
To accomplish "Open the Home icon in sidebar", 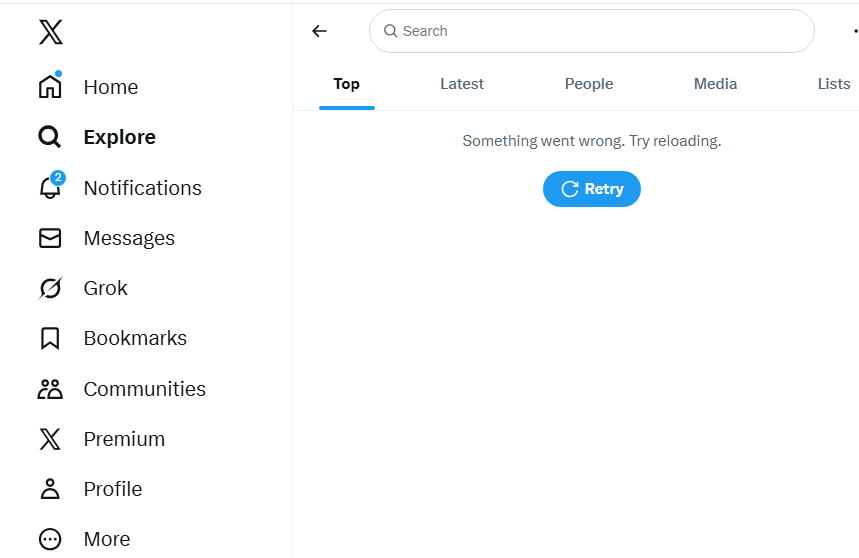I will coord(50,87).
